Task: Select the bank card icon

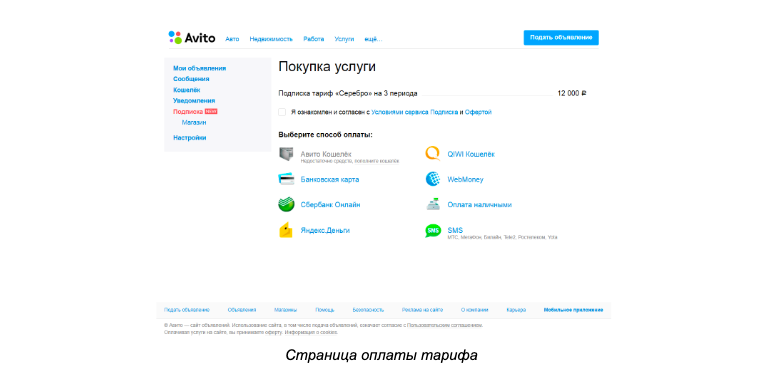Action: [x=286, y=179]
